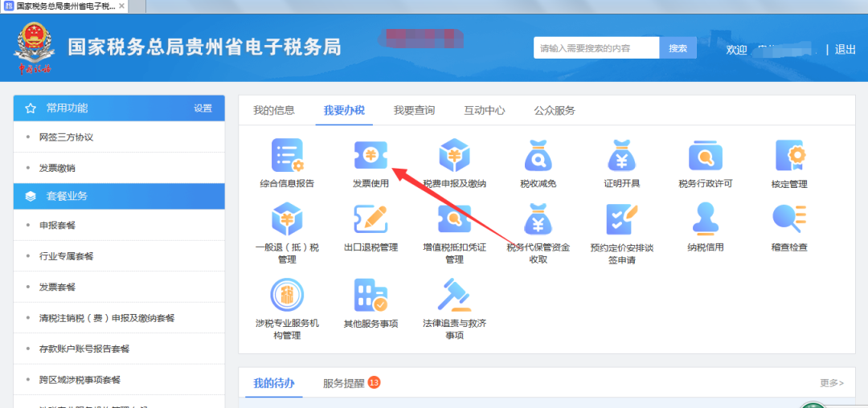
Task: Switch to the 我要查询 tab
Action: [x=414, y=110]
